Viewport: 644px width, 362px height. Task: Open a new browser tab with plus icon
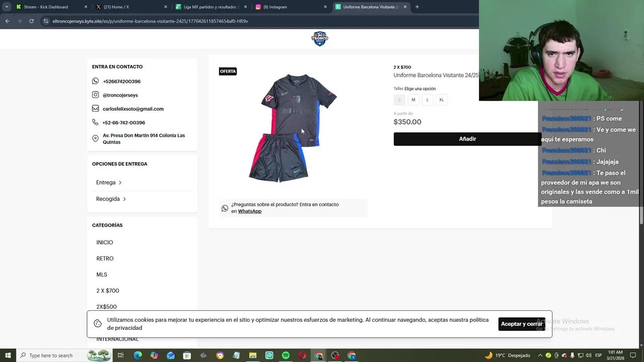click(x=417, y=7)
